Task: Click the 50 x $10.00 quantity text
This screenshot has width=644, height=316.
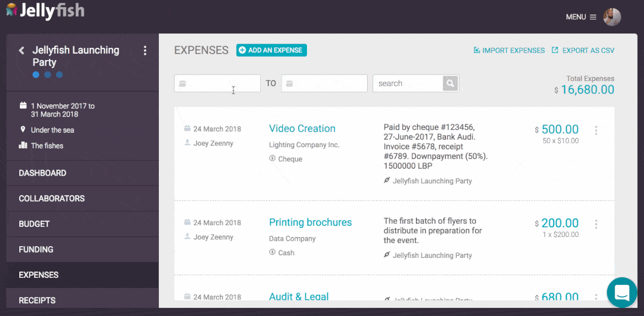Action: click(561, 141)
